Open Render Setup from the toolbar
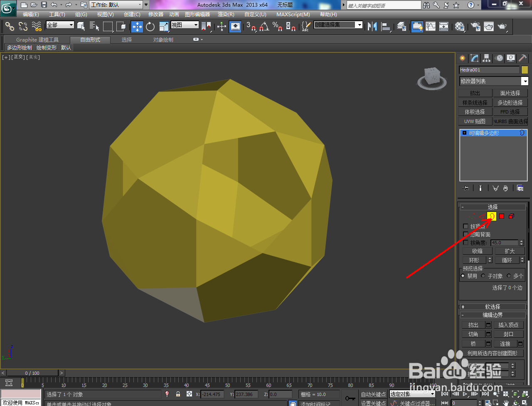Screen dimensions: 532x406 475,27
